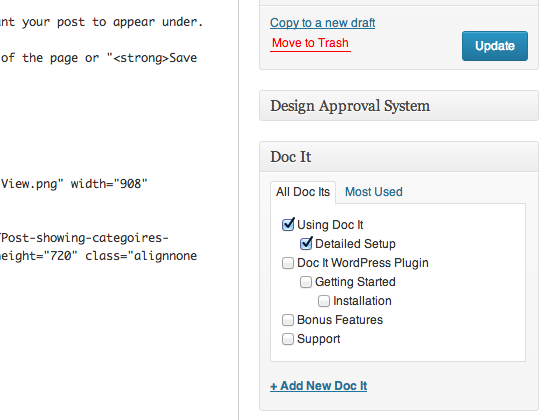Image resolution: width=546 pixels, height=420 pixels.
Task: Check the Bonus Features checkbox
Action: [x=288, y=320]
